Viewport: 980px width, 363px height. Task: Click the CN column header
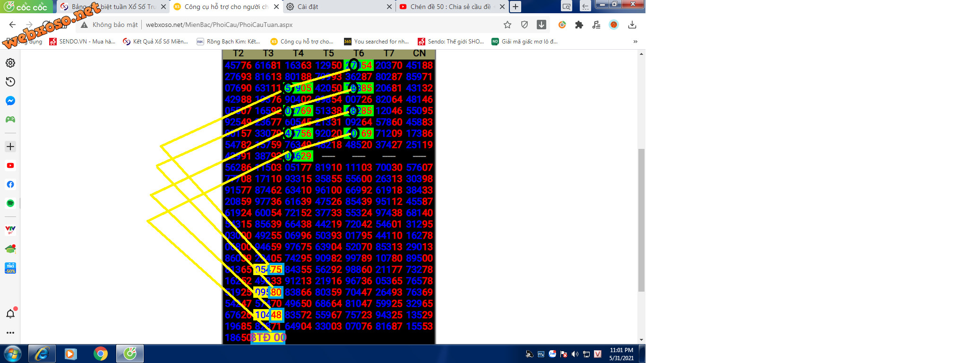point(419,53)
